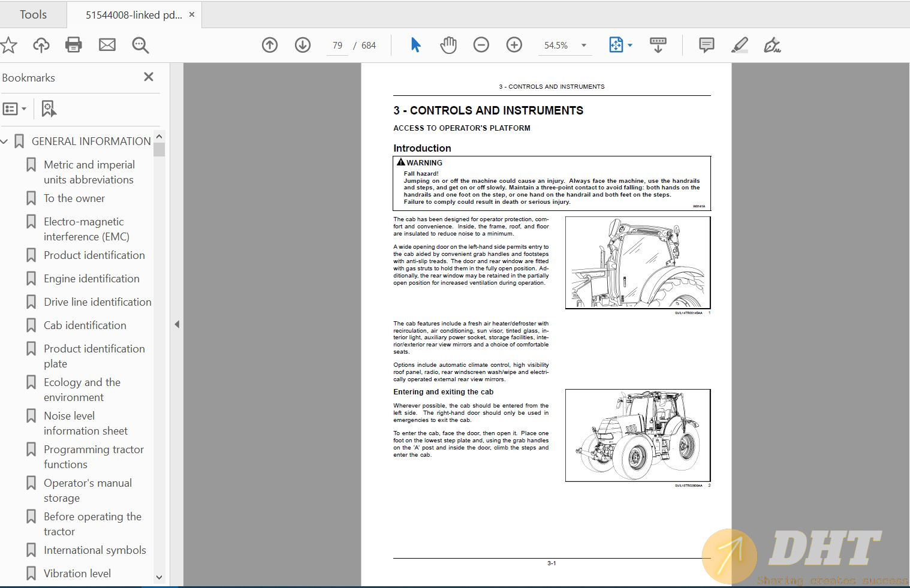The height and width of the screenshot is (588, 910).
Task: Go to previous page using up arrow
Action: coord(270,45)
